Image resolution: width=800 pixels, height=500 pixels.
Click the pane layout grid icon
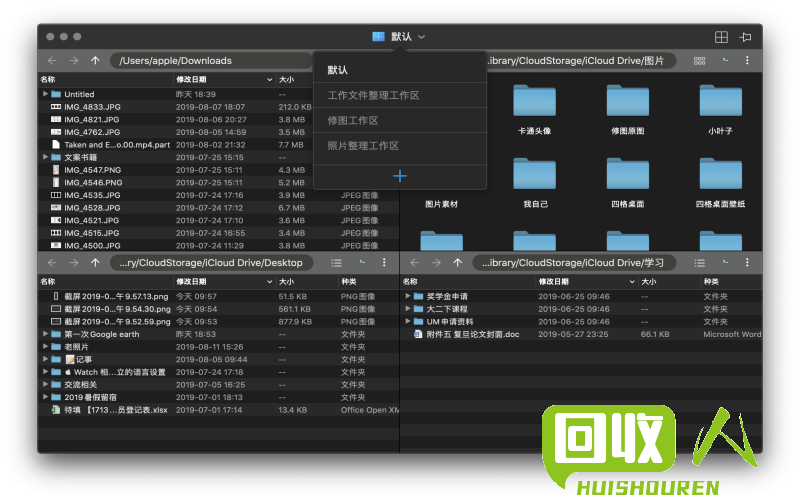point(721,37)
